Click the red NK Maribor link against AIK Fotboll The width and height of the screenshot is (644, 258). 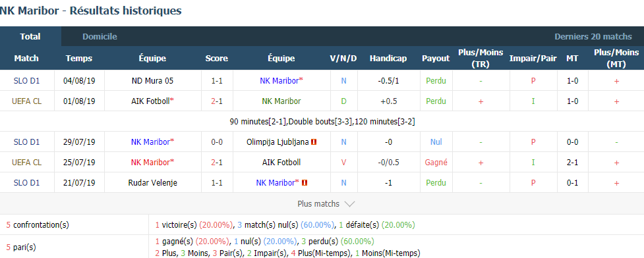(152, 163)
